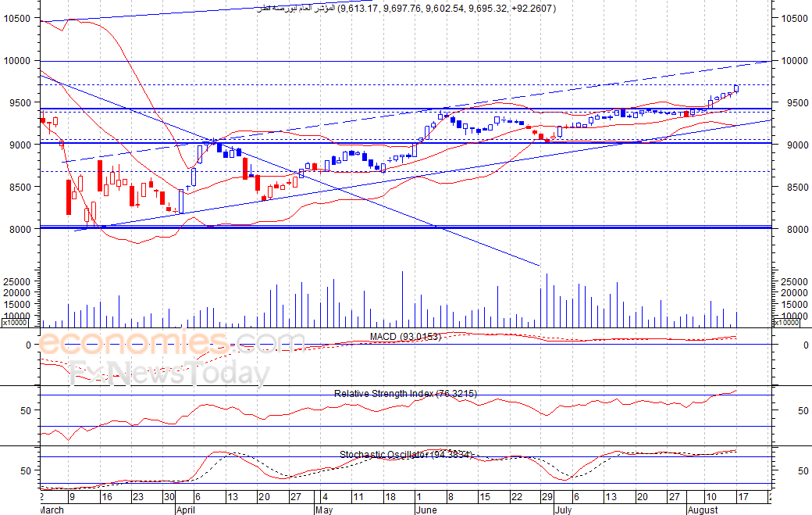
Task: Click the 25000 label on the left volume axis
Action: click(x=17, y=282)
